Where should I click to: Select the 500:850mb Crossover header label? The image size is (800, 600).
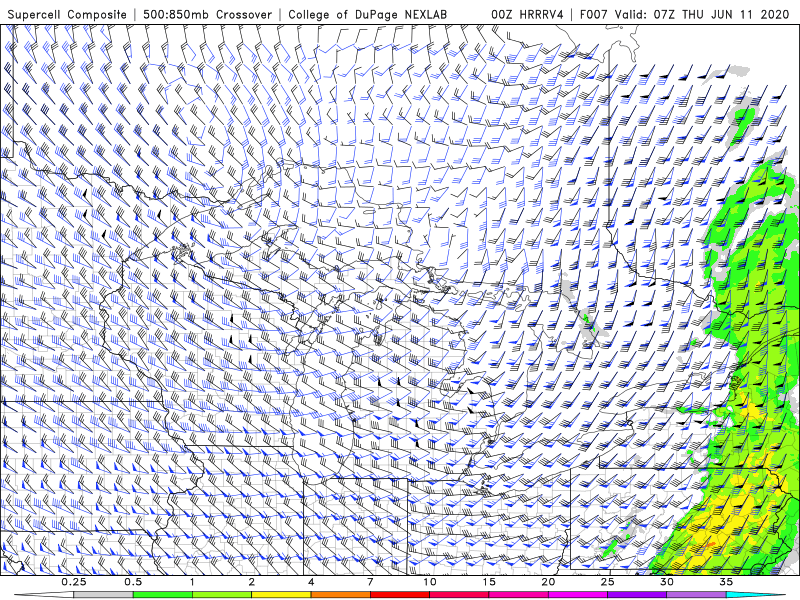207,14
